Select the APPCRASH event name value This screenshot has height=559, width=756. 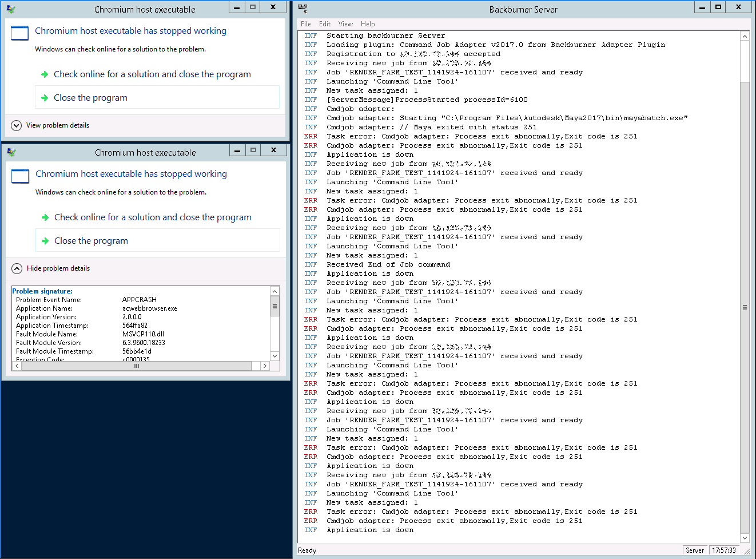[140, 300]
